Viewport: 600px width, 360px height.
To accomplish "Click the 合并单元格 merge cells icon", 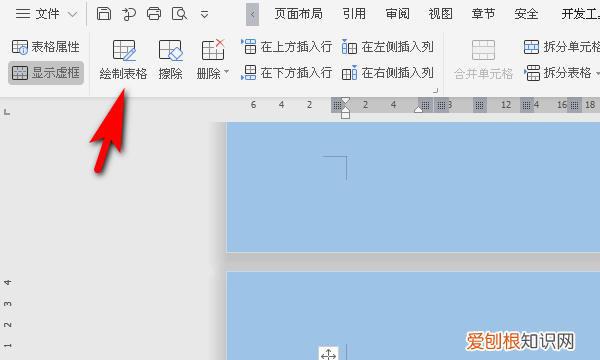I will 483,50.
